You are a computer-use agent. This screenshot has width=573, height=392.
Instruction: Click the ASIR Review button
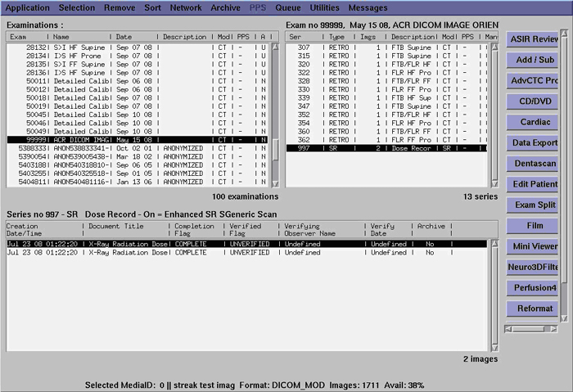(x=535, y=39)
